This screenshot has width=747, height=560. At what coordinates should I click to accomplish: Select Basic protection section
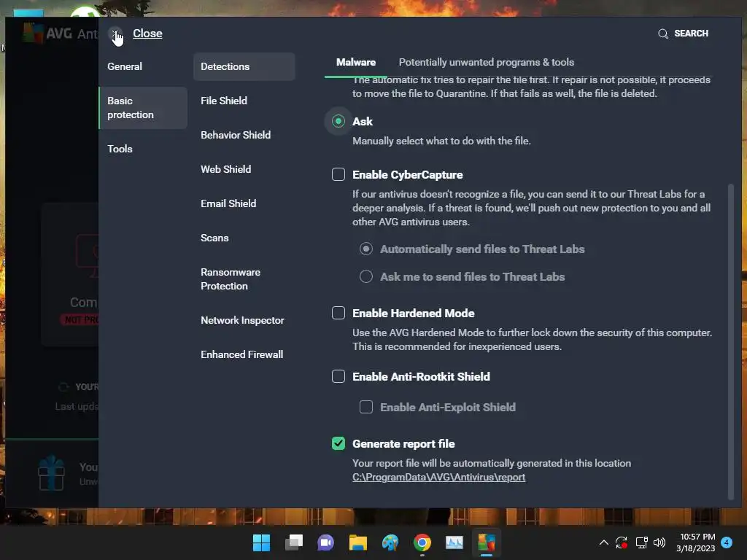pyautogui.click(x=143, y=108)
